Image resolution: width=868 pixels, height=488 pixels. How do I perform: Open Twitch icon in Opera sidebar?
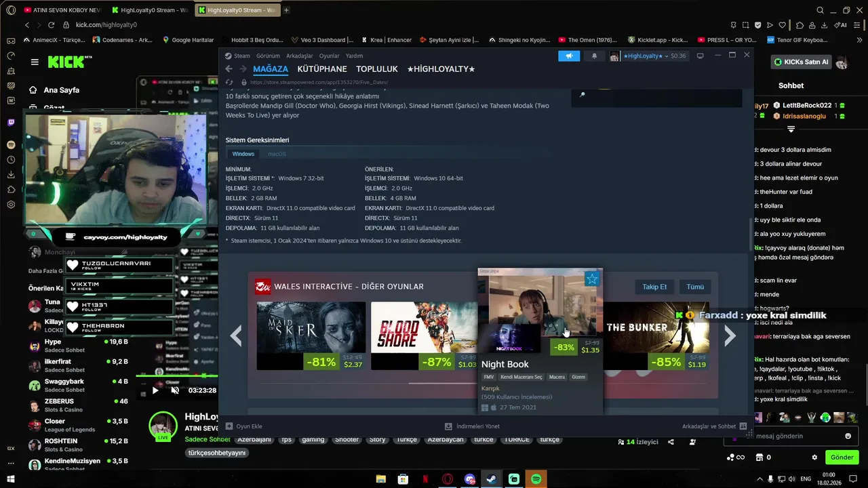click(11, 123)
